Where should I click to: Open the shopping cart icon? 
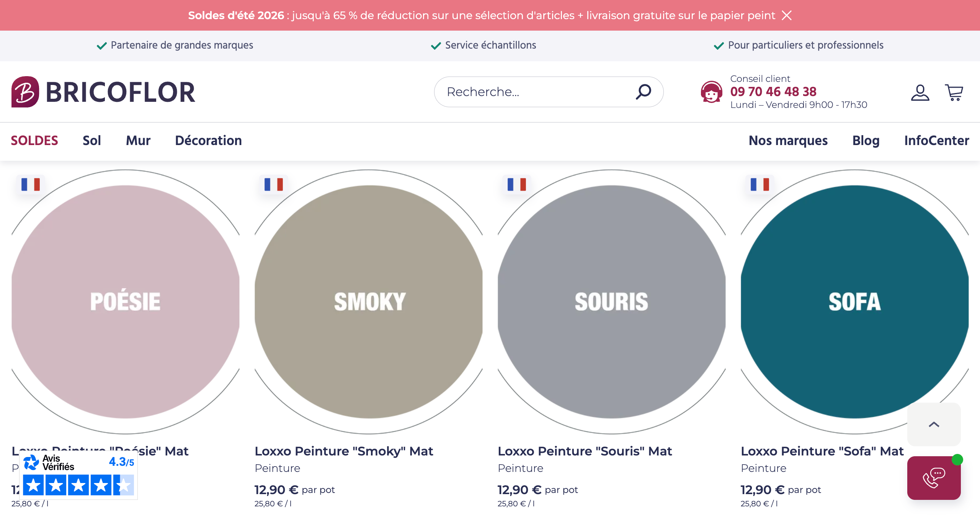954,93
